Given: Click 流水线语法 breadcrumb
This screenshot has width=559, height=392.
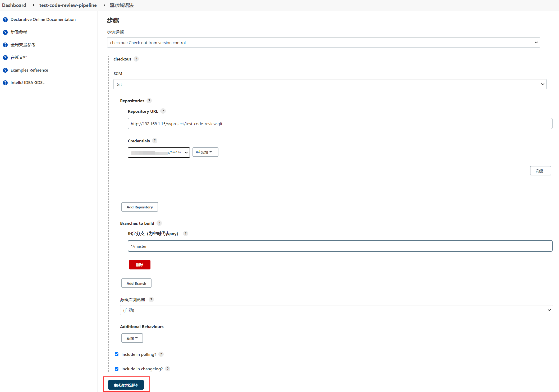Looking at the screenshot, I should click(122, 5).
